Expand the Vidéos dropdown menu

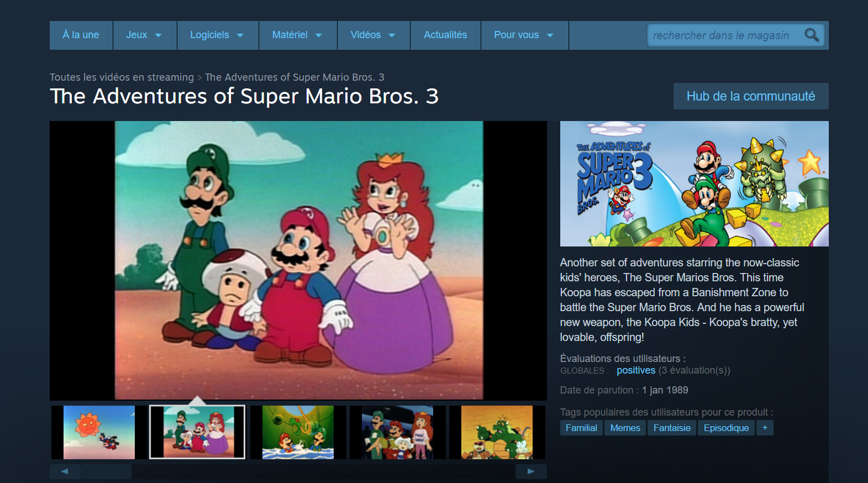click(x=373, y=35)
